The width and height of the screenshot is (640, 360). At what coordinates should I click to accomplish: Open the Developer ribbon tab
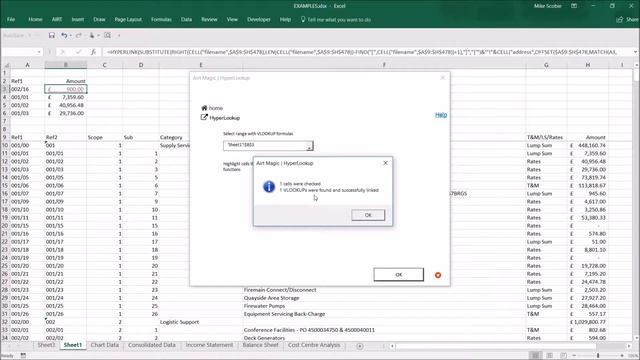tap(259, 19)
